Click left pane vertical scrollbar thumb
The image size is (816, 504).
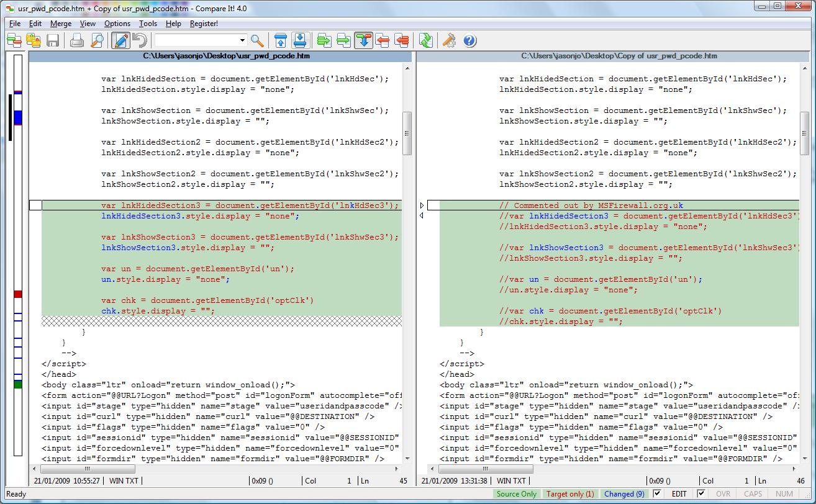[407, 133]
